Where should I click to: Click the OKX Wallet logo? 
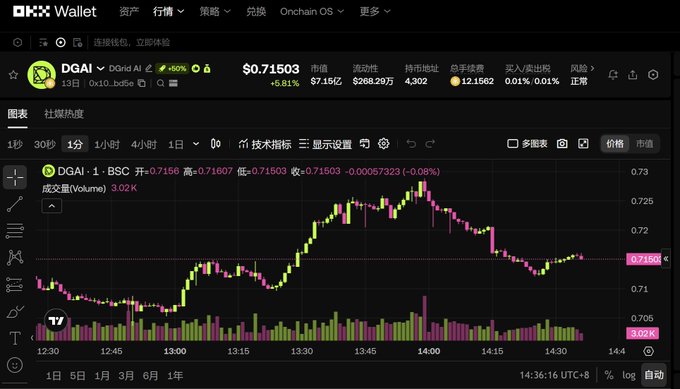pos(55,11)
